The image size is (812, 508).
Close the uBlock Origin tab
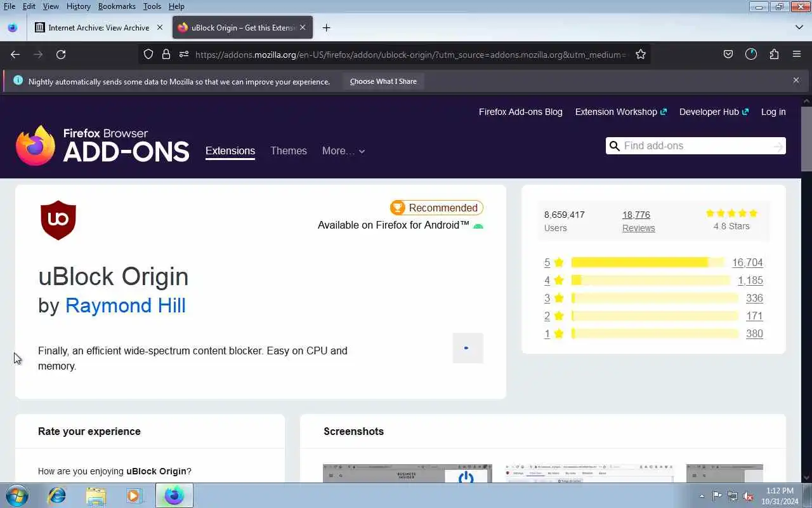(x=303, y=27)
